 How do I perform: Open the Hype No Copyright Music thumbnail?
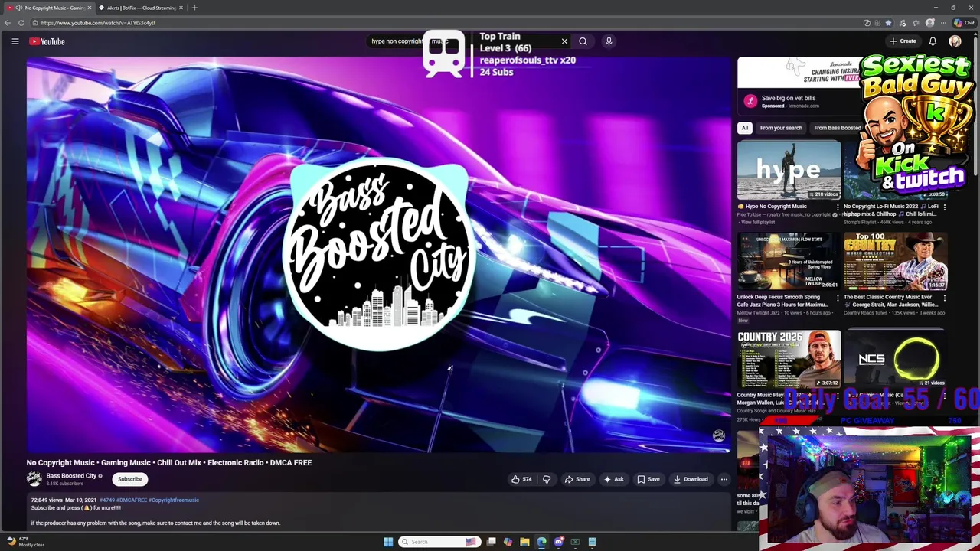(x=789, y=169)
